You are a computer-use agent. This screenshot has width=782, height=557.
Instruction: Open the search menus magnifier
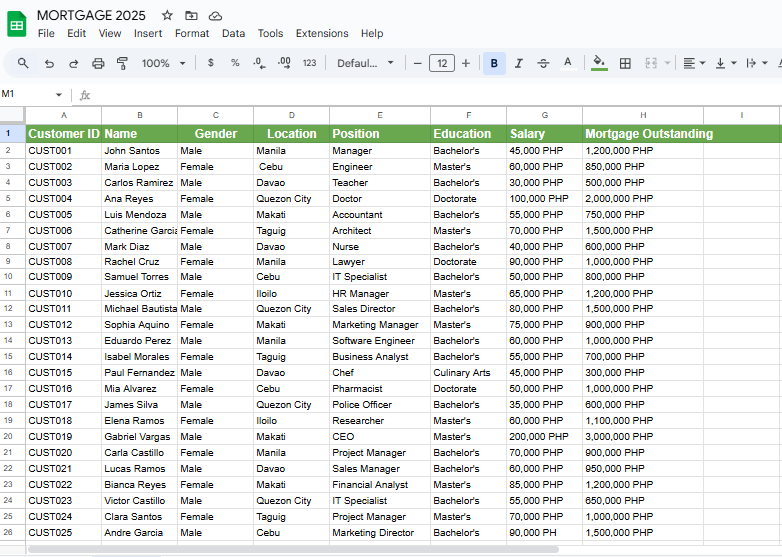coord(23,63)
